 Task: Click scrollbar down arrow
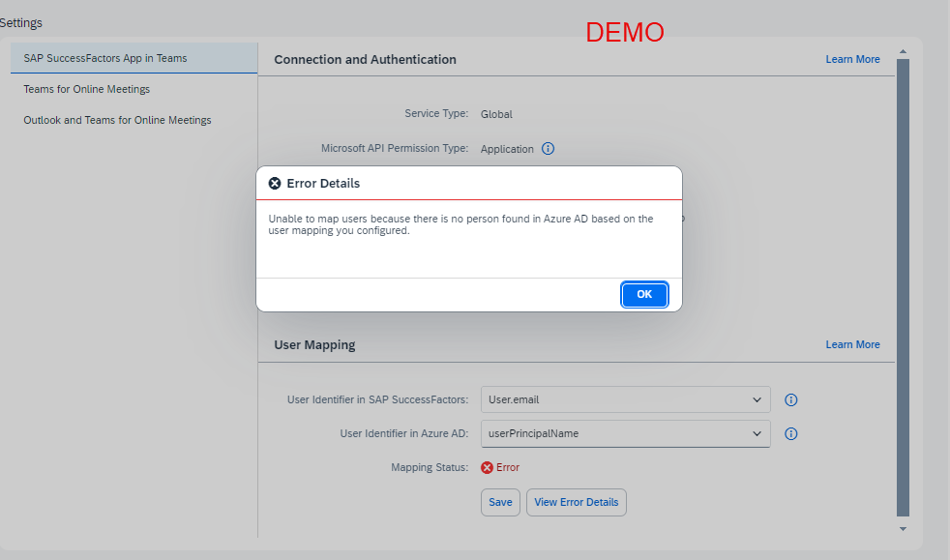903,528
